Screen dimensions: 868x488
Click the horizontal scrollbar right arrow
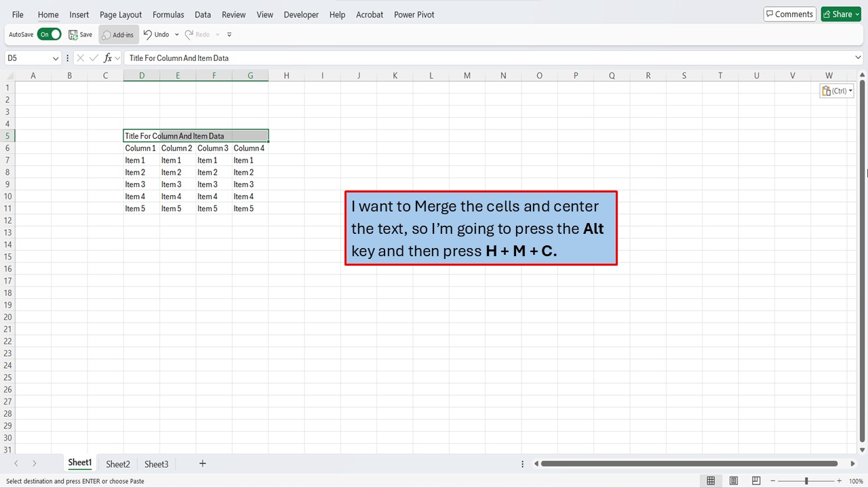point(852,464)
